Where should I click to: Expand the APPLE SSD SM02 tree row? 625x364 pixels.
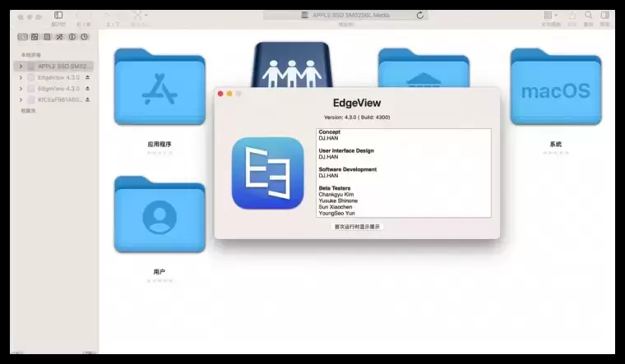(x=21, y=66)
